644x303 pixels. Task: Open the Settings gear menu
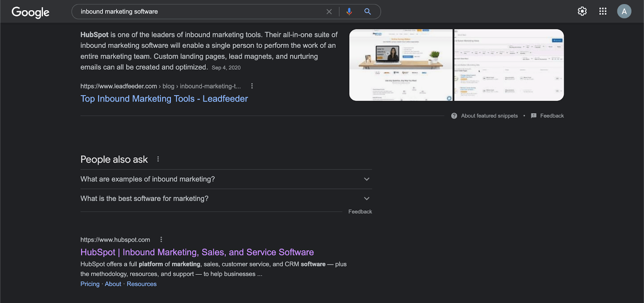coord(582,11)
